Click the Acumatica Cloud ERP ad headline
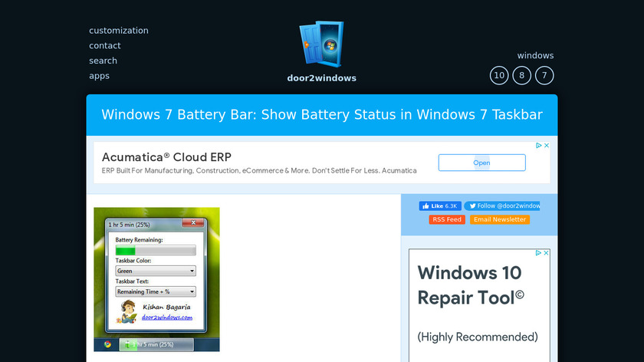644x362 pixels. [166, 157]
